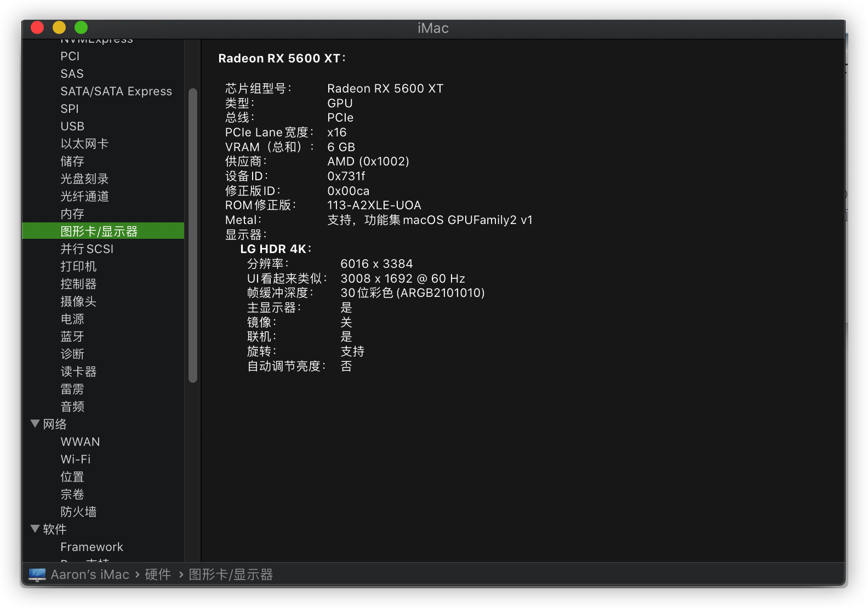
Task: Select 光盘刻录 in the sidebar
Action: click(84, 179)
